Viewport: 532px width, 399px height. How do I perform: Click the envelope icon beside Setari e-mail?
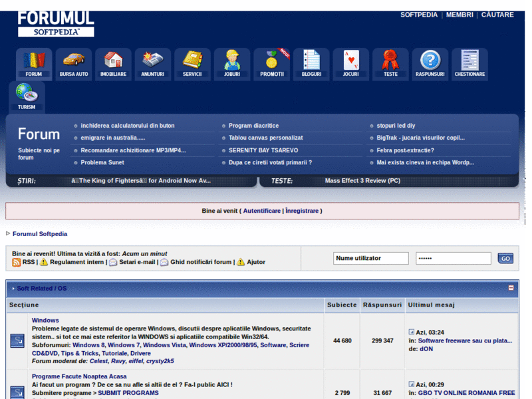click(x=113, y=262)
